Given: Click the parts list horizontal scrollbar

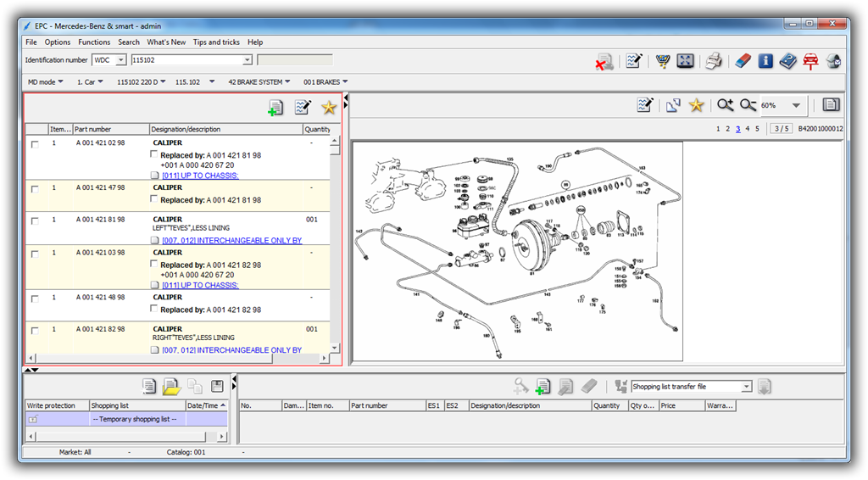Looking at the screenshot, I should click(x=178, y=358).
